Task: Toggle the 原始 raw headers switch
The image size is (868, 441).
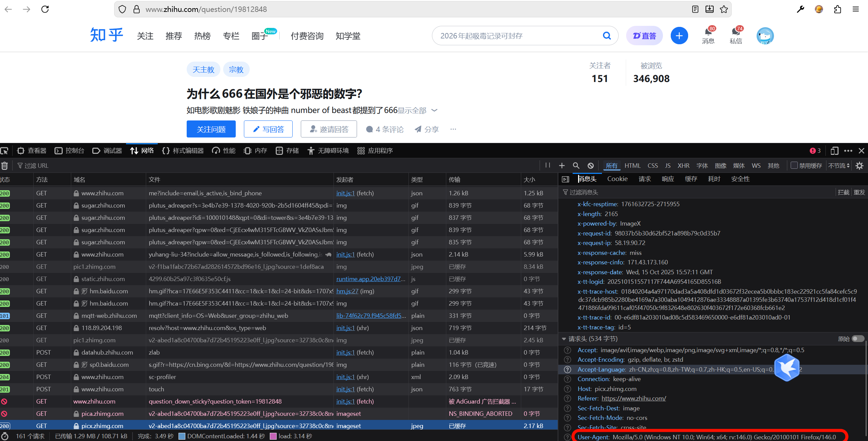Action: pyautogui.click(x=858, y=339)
